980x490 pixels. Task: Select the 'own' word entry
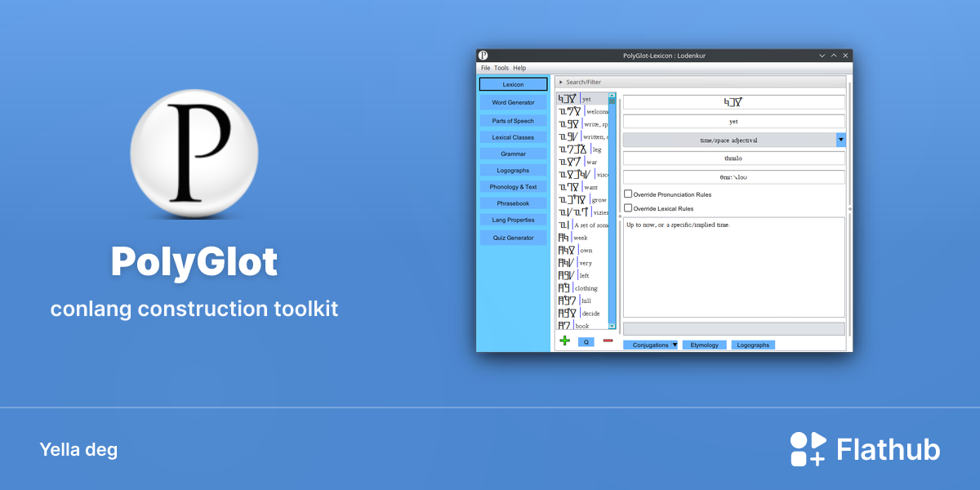coord(582,250)
